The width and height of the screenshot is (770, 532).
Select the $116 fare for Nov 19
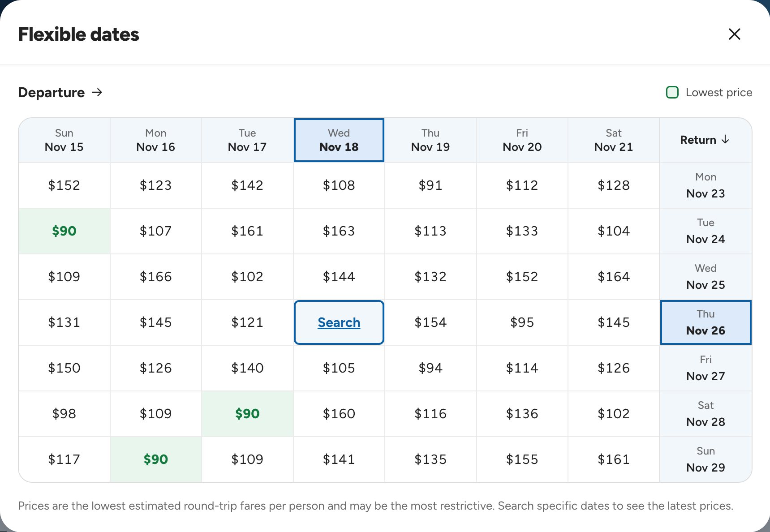pos(430,414)
